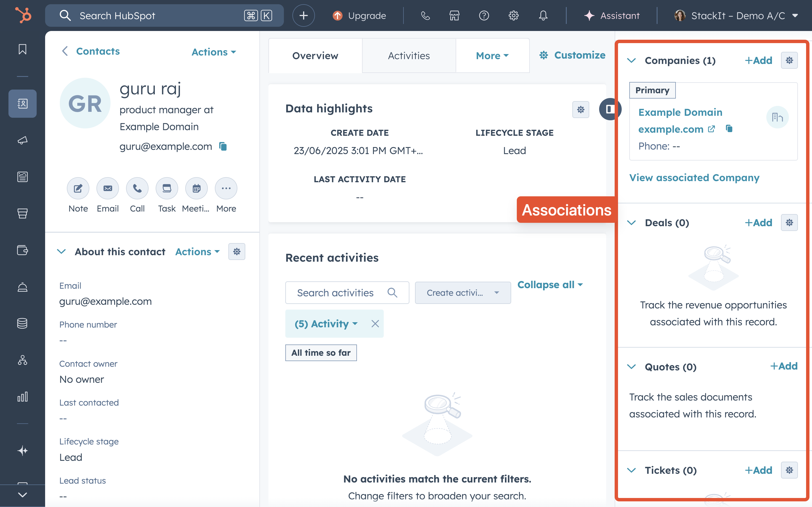812x507 pixels.
Task: Open the Marketplace icon in the top bar
Action: 454,15
